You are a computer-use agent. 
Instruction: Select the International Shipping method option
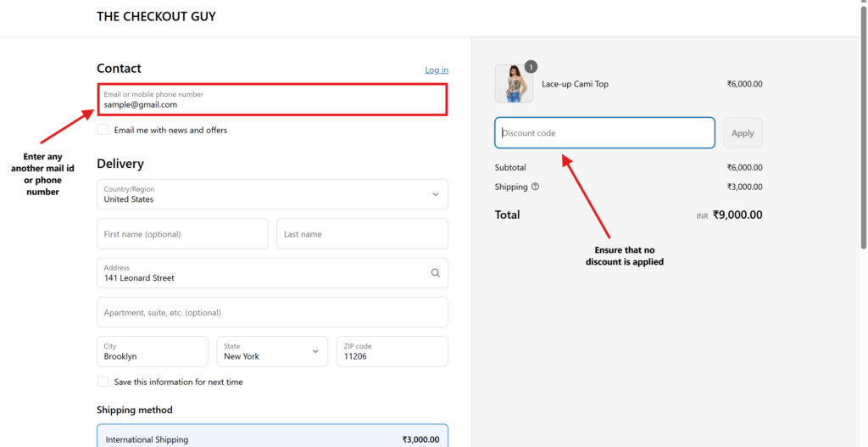point(272,439)
